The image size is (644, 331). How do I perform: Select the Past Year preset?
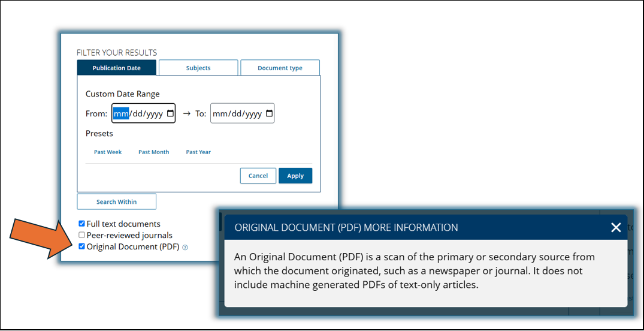(198, 152)
